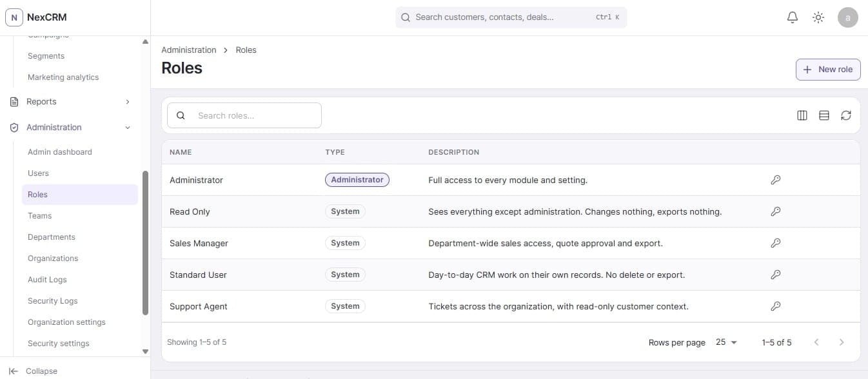Open Security Logs
The width and height of the screenshot is (868, 379).
pos(52,301)
